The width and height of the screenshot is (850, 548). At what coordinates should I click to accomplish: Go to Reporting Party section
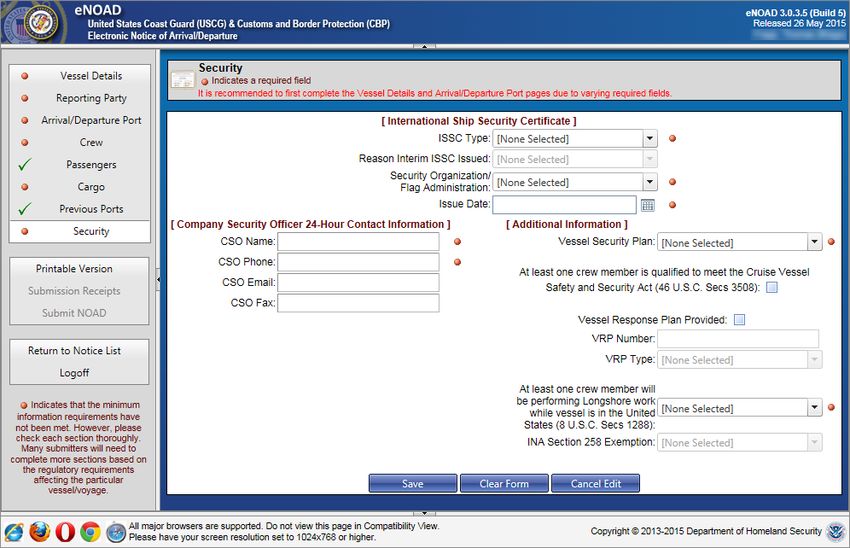pyautogui.click(x=80, y=98)
